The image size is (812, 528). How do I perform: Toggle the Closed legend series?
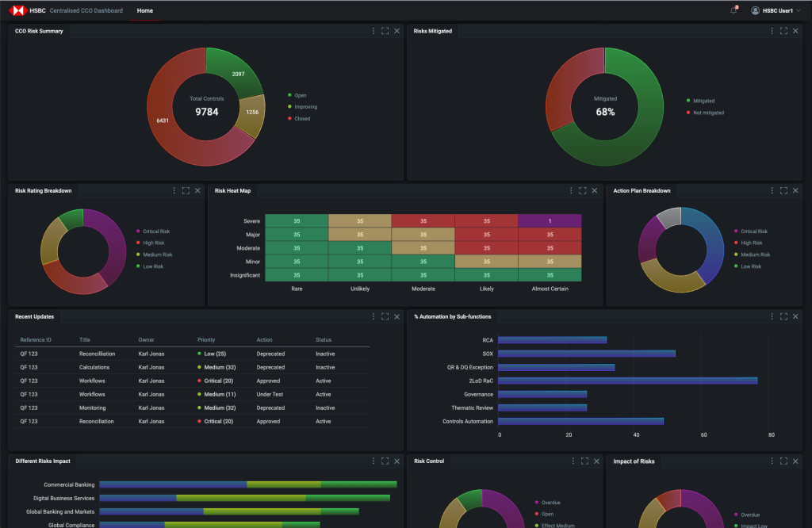[299, 119]
